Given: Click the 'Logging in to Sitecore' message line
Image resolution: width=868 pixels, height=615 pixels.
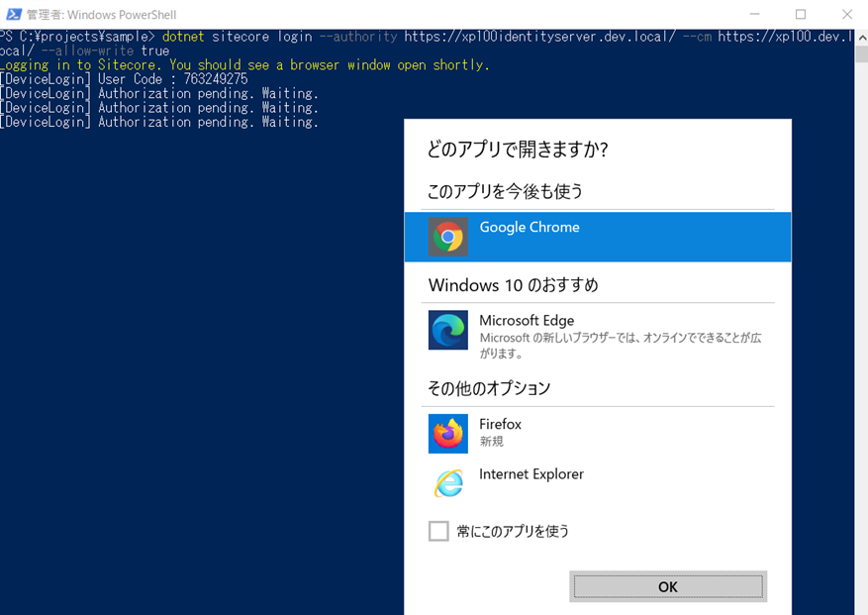Looking at the screenshot, I should (x=245, y=64).
